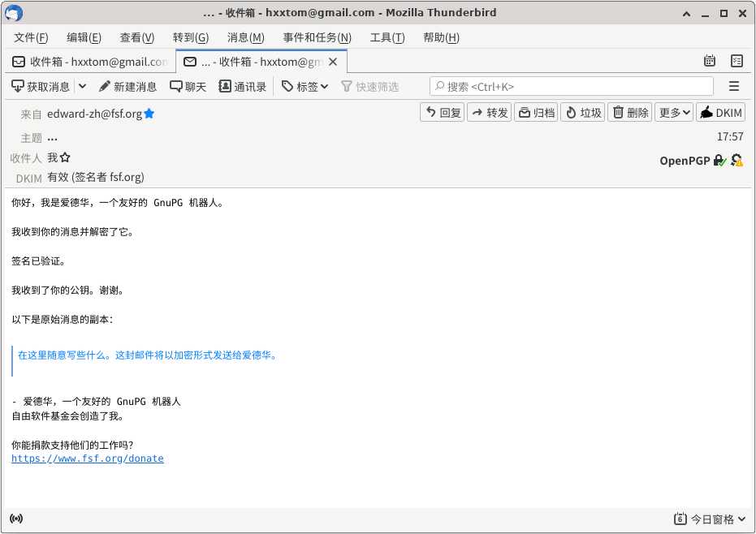This screenshot has height=534, width=756.
Task: Click the DKIM button in header
Action: point(721,113)
